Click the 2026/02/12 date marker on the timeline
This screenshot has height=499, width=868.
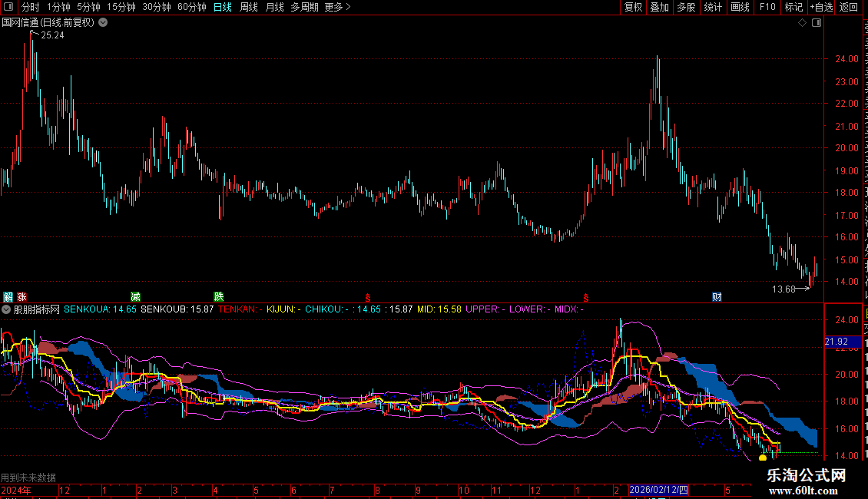click(x=659, y=490)
